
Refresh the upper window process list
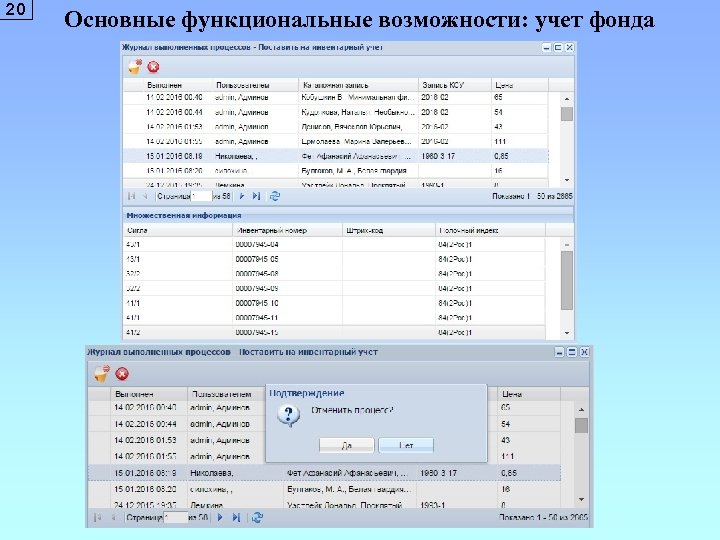[275, 196]
